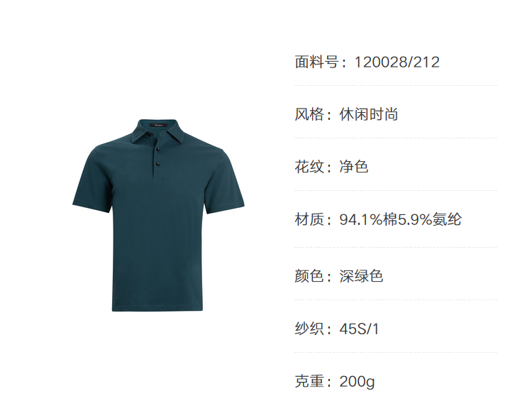Select the fabric number 120028/212
Screen dimensions: 532x396
click(x=397, y=62)
